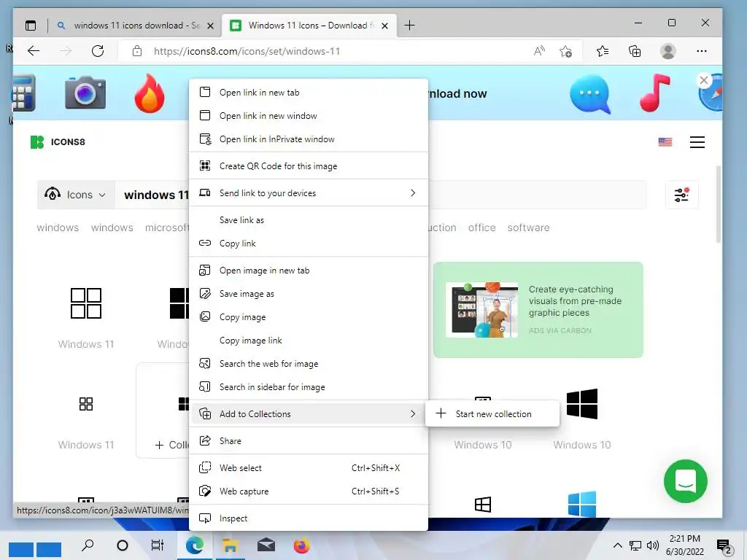Click the camera icon in banner
Viewport: 747px width, 560px height.
85,93
